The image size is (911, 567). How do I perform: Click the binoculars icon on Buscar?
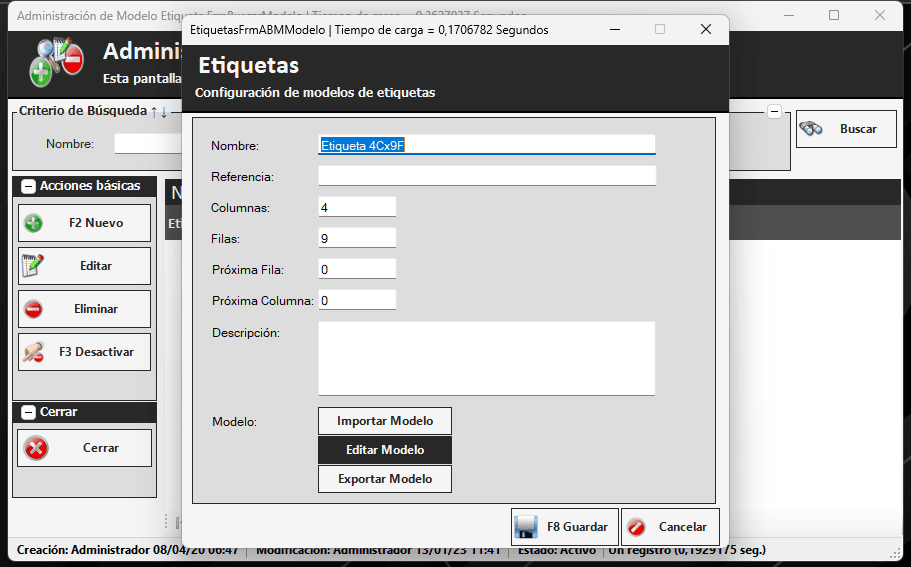click(x=812, y=129)
